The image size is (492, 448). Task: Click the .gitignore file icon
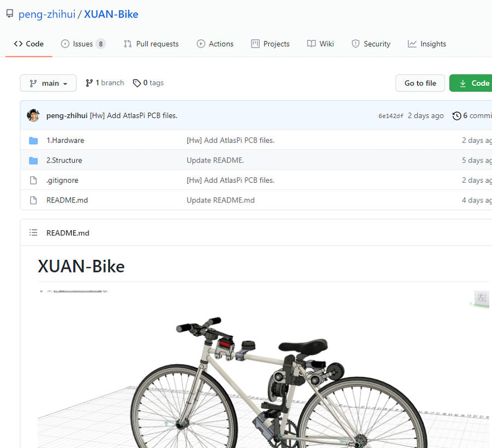(x=33, y=181)
